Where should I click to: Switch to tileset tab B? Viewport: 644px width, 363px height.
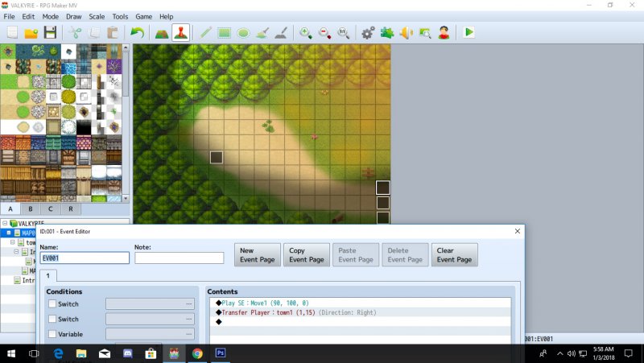tap(31, 208)
